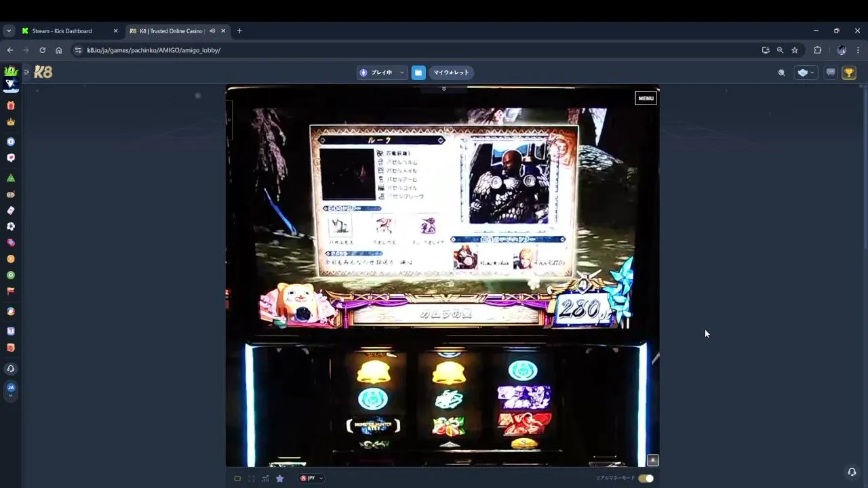Click the floating headset help button
The height and width of the screenshot is (488, 868).
[852, 472]
